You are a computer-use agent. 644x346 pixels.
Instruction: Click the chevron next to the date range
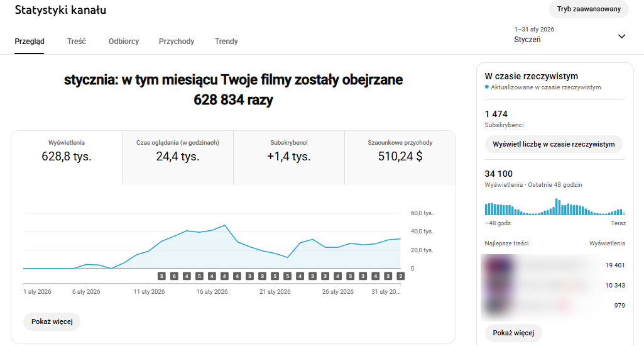pos(621,36)
